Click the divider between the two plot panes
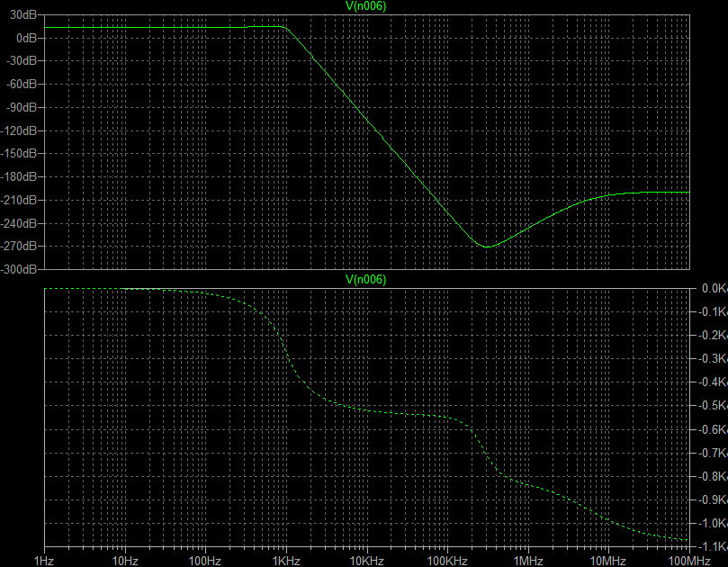 click(x=366, y=272)
